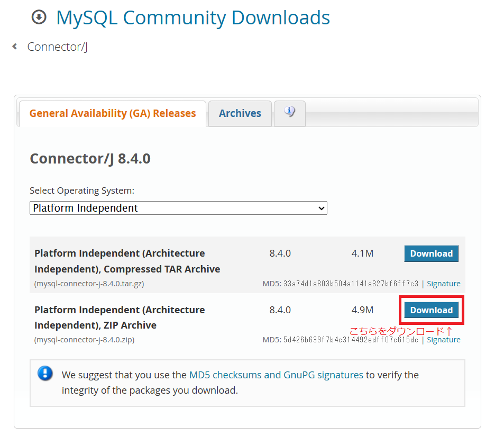The width and height of the screenshot is (504, 445).
Task: Click the mysql-connector-j-8.4.0.zip filename text
Action: pyautogui.click(x=84, y=340)
